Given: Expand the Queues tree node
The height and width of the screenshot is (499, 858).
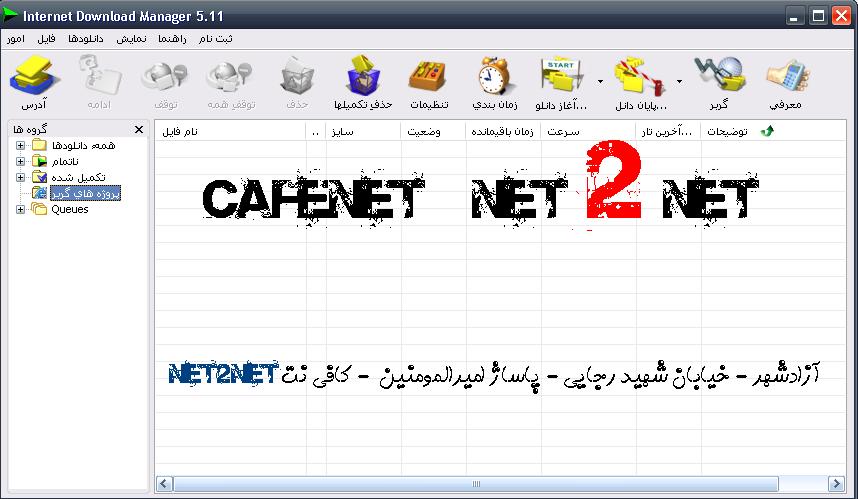Looking at the screenshot, I should (x=20, y=210).
